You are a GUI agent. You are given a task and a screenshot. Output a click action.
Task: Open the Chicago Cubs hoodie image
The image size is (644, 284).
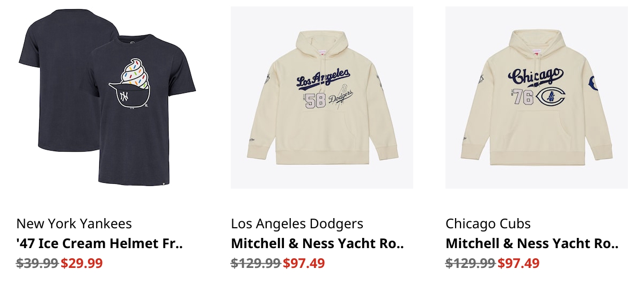coord(537,98)
